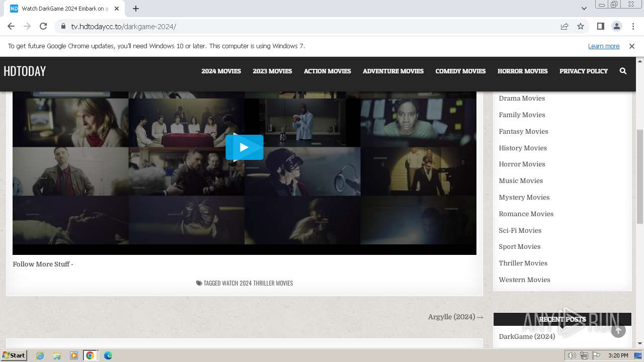Click the Recent Posts heading
Image resolution: width=644 pixels, height=362 pixels.
pyautogui.click(x=562, y=319)
